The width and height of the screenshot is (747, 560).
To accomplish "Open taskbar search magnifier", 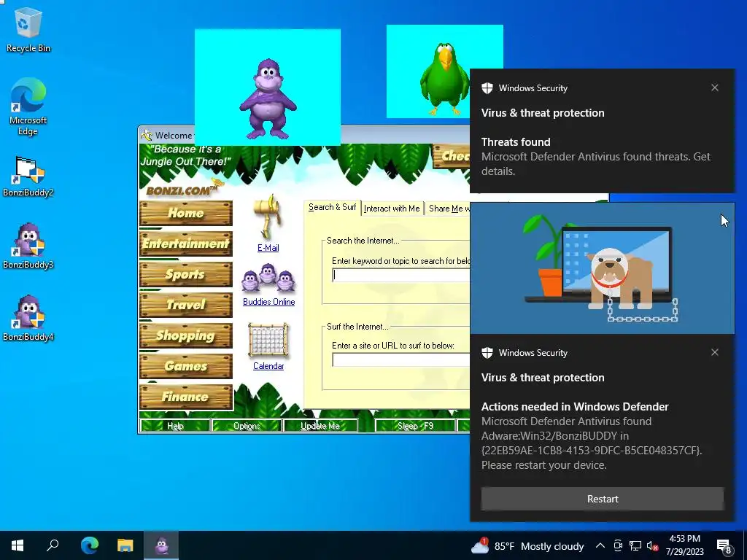I will (x=53, y=545).
